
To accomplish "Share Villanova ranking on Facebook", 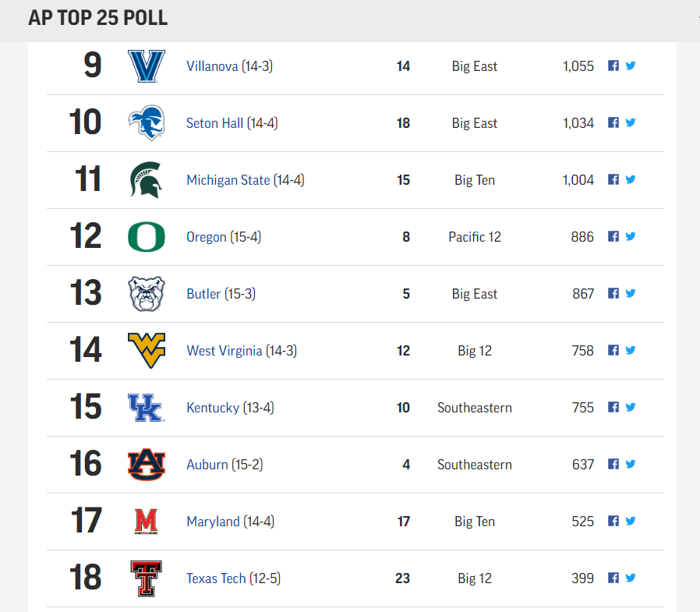I will click(x=613, y=65).
